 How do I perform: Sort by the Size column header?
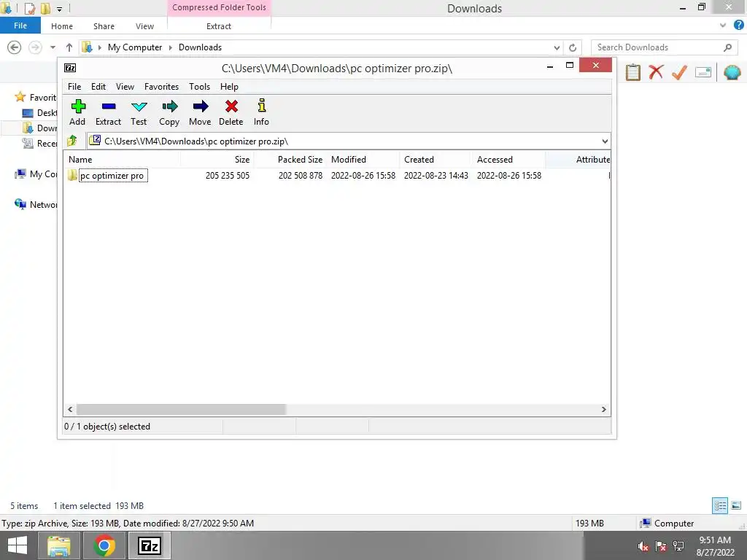[x=217, y=160]
